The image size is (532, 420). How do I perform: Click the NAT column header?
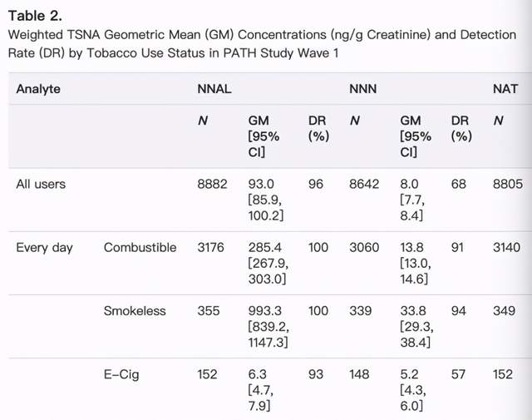coord(505,89)
